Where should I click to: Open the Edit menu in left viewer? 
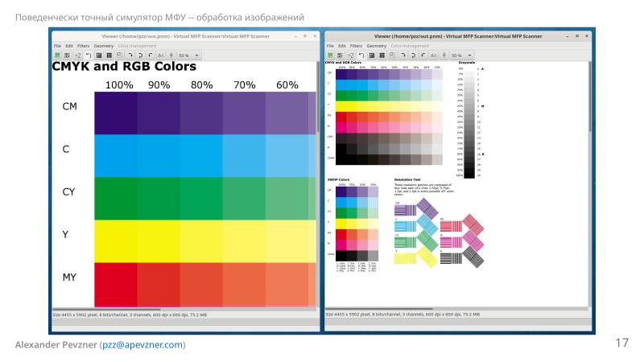point(69,46)
